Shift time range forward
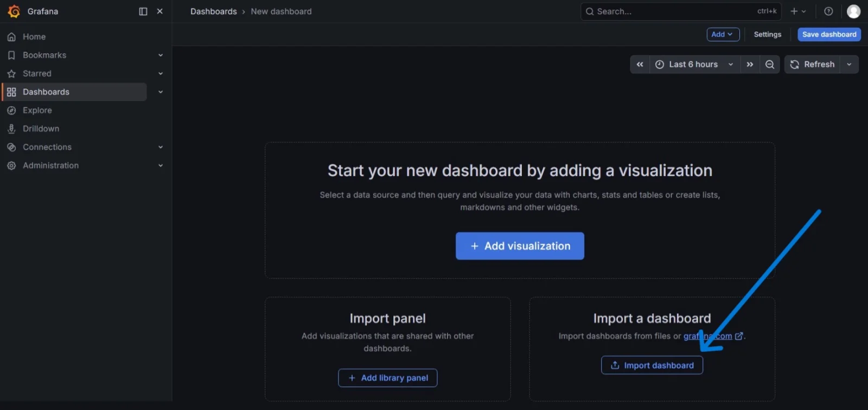This screenshot has height=410, width=868. (x=750, y=65)
